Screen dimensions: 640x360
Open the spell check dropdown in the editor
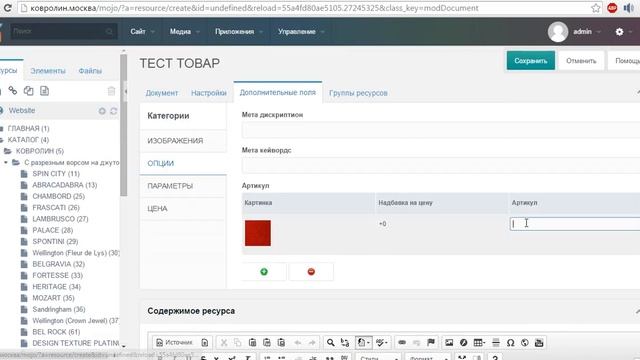coord(382,342)
